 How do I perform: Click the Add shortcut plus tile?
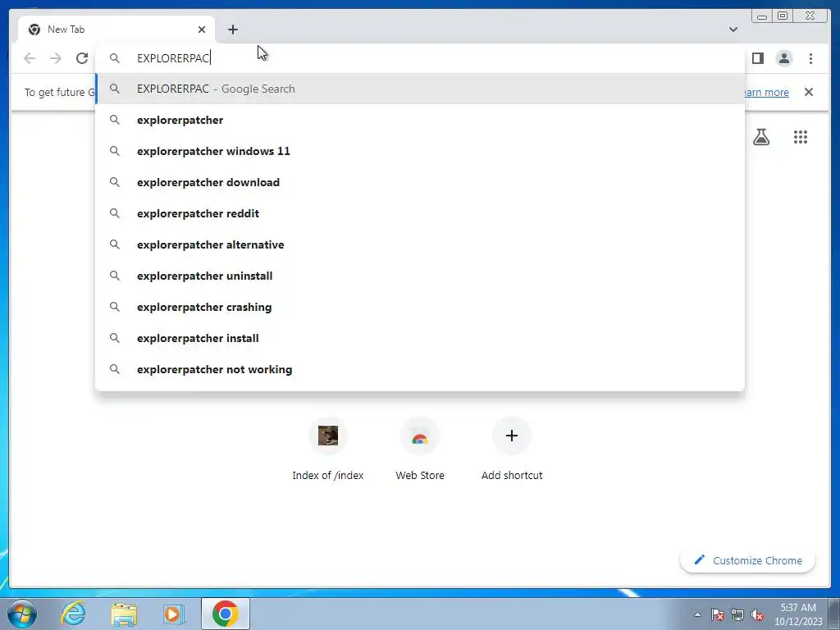click(512, 449)
